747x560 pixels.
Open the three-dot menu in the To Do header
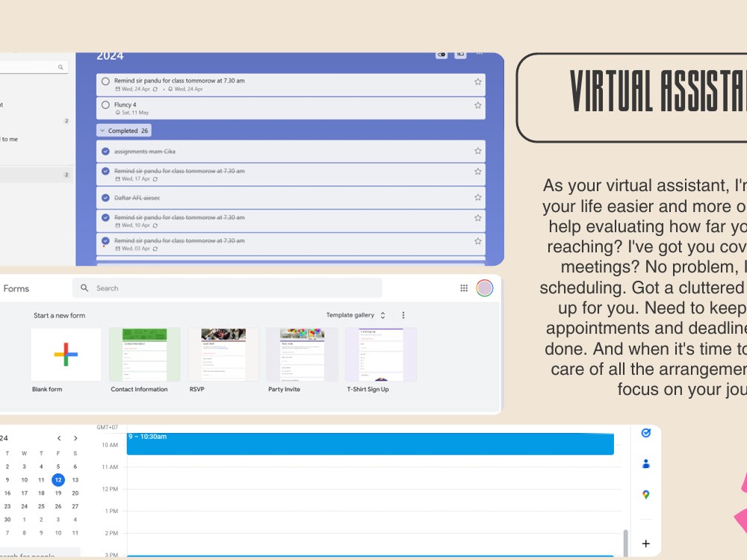pos(480,54)
